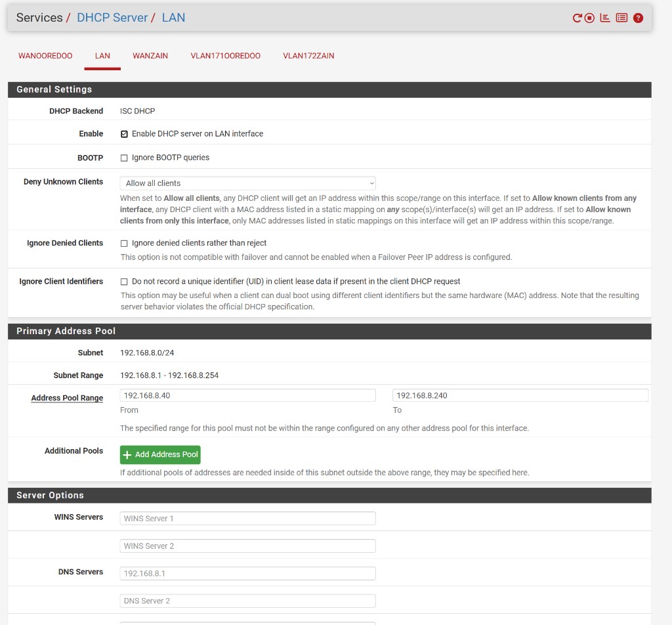The image size is (672, 625).
Task: Click the address pool To field
Action: (520, 395)
